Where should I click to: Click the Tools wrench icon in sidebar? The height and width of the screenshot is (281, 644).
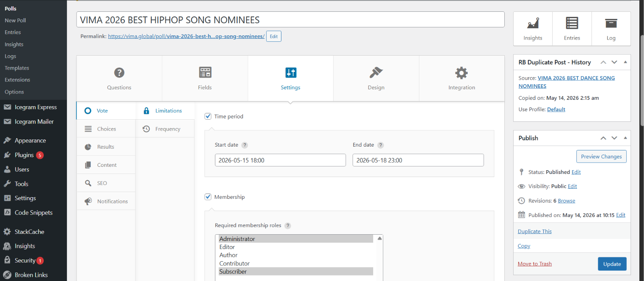[7, 184]
